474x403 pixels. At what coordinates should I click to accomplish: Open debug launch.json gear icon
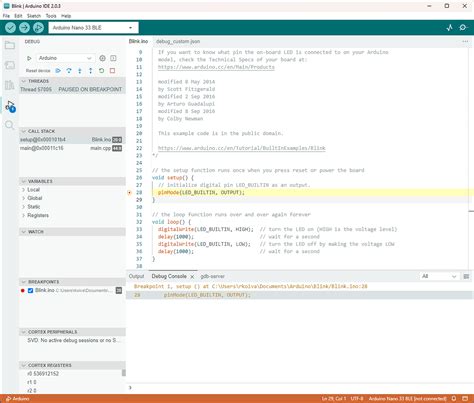coord(102,58)
